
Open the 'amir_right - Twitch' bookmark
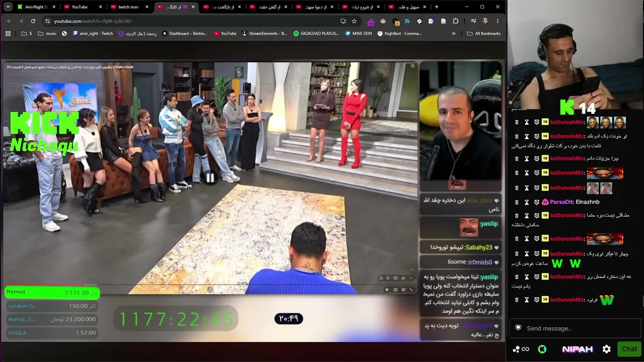coord(93,34)
